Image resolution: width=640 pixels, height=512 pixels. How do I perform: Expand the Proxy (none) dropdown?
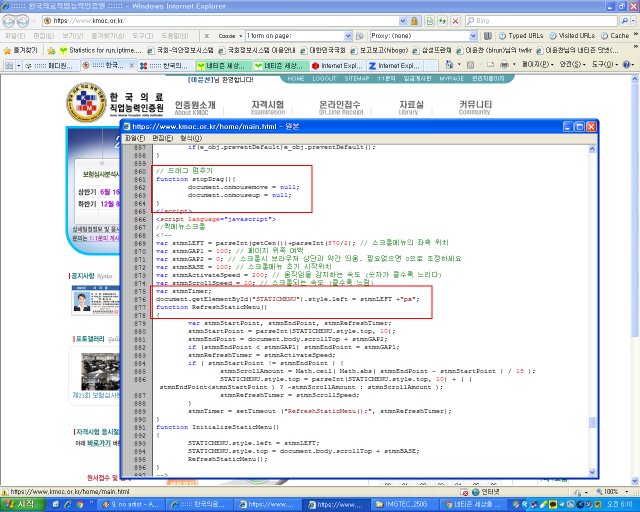(473, 36)
